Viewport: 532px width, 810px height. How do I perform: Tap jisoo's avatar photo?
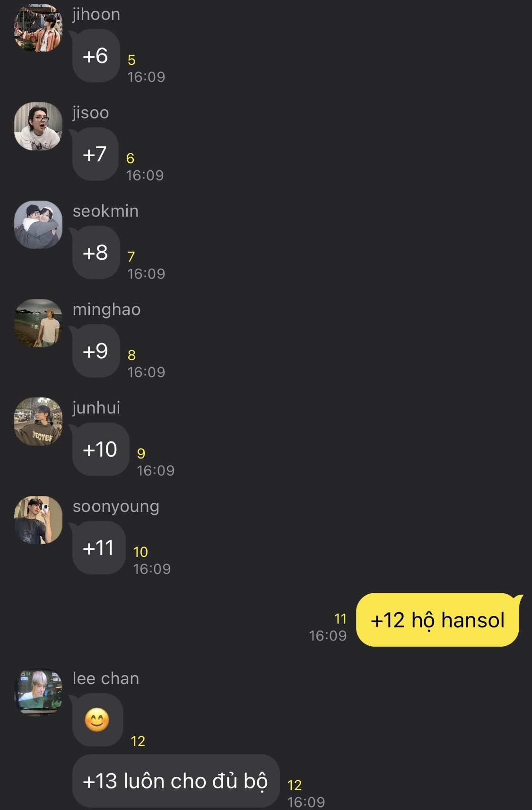click(38, 126)
